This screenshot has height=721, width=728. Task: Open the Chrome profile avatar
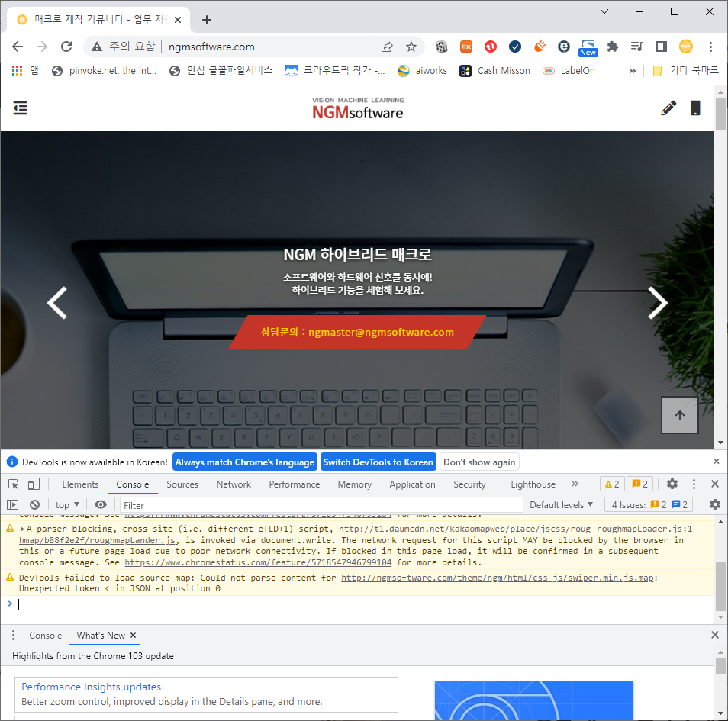[x=686, y=47]
